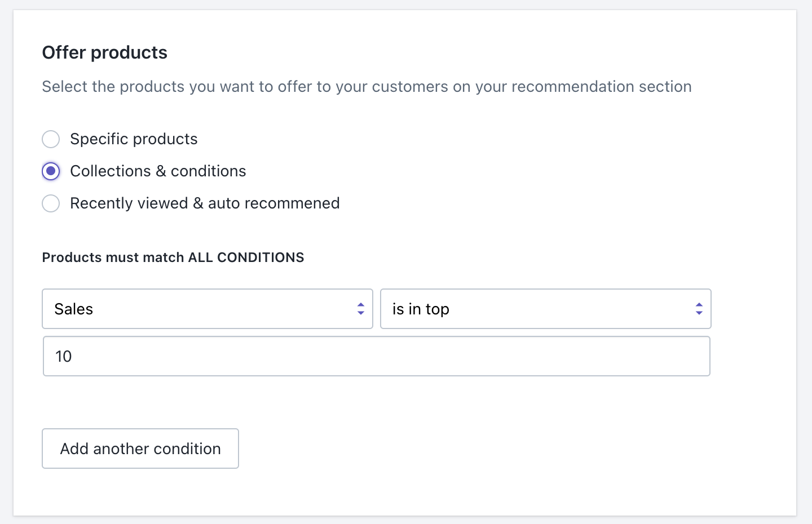Choose Recently viewed & auto recommened radio
Viewport: 812px width, 524px height.
51,203
